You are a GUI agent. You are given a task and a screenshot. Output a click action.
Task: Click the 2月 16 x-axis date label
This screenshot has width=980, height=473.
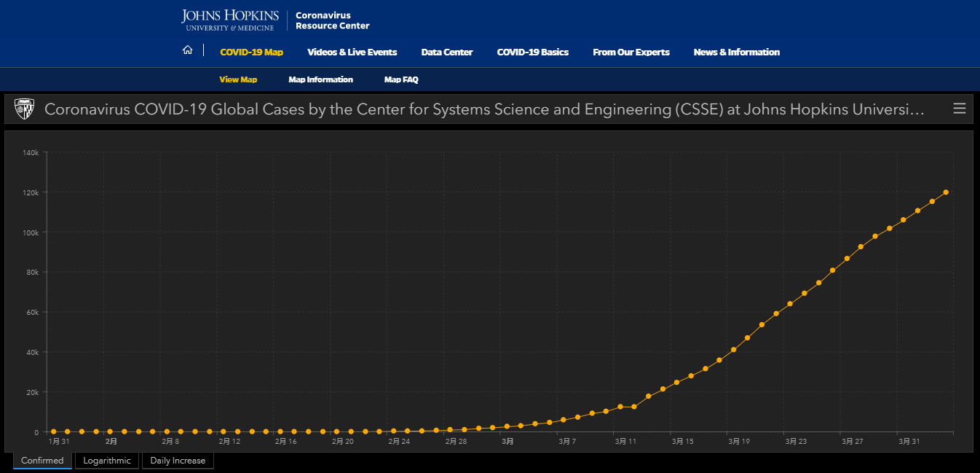click(287, 442)
